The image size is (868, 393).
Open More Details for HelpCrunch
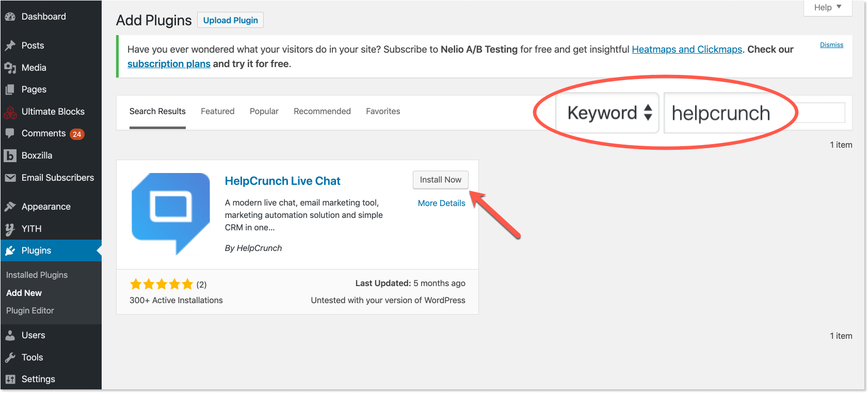[441, 203]
